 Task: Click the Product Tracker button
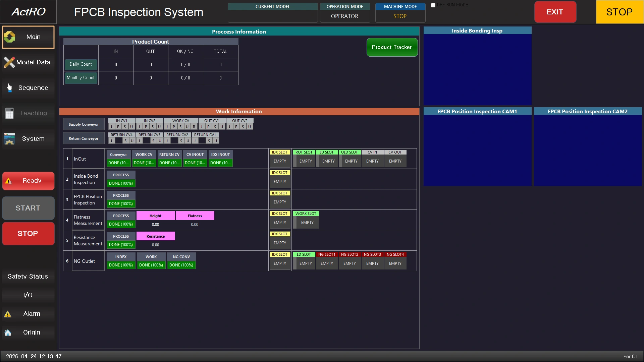[392, 47]
